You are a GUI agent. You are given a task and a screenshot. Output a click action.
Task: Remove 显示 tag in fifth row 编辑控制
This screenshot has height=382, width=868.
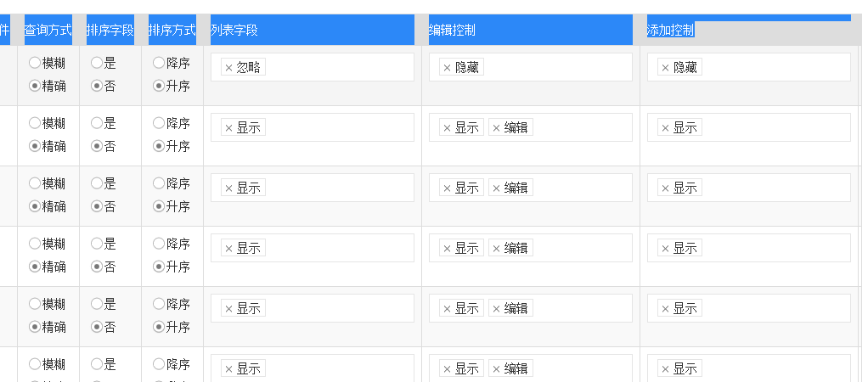(x=447, y=309)
